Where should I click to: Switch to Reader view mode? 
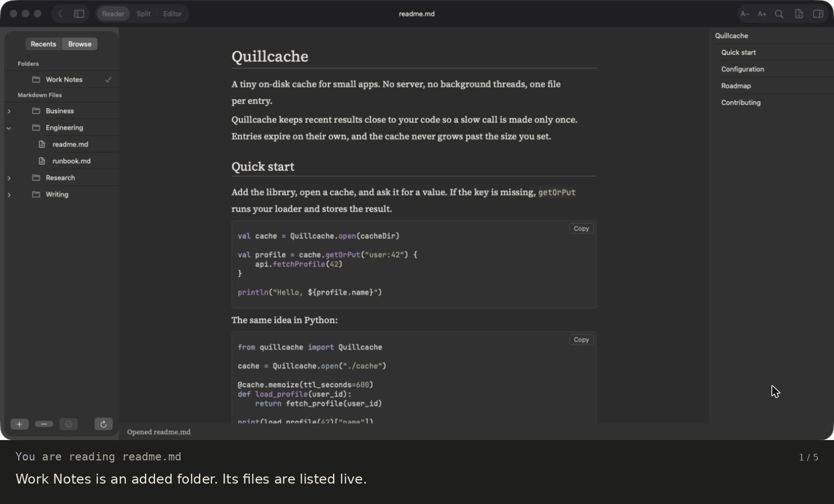(x=113, y=14)
